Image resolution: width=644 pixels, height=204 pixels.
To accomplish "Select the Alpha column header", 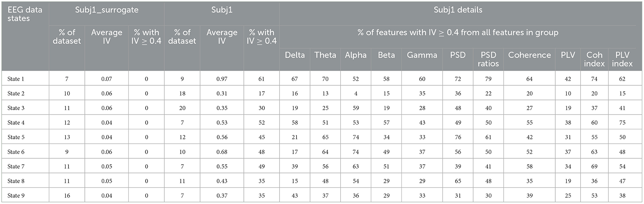I will pos(356,55).
